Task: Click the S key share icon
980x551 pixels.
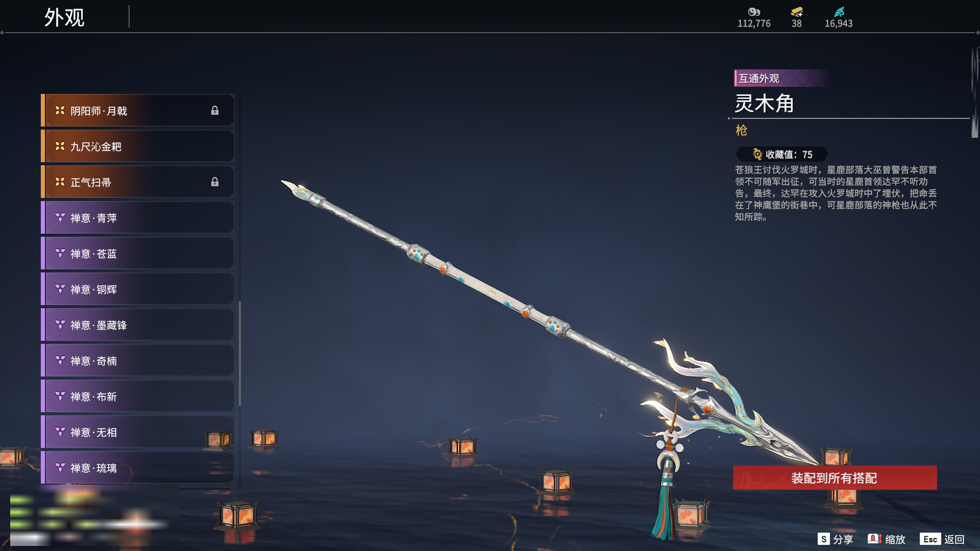Action: [823, 539]
